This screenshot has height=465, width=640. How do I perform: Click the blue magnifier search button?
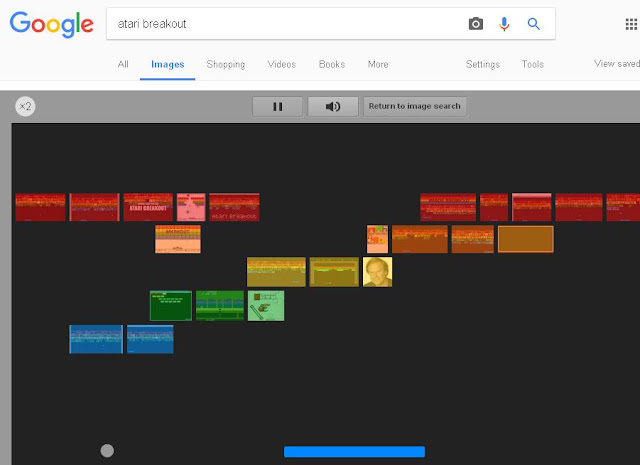click(533, 24)
